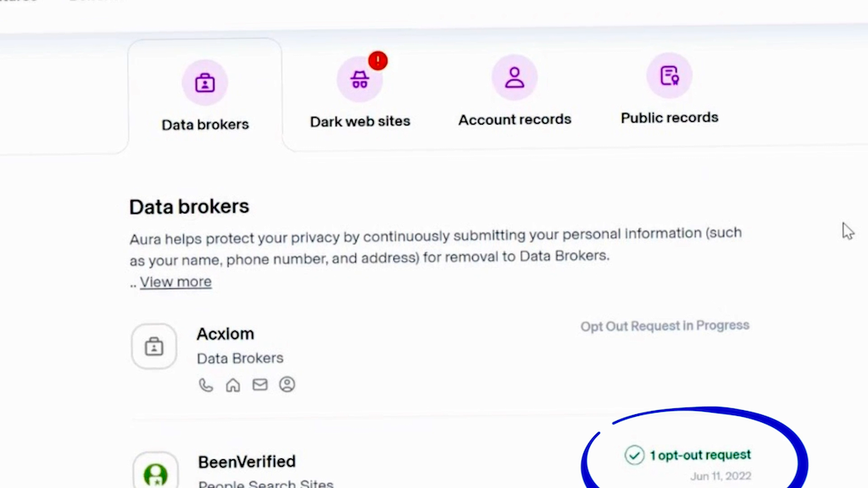
Task: Click the profile person icon under Acxiom
Action: click(287, 385)
